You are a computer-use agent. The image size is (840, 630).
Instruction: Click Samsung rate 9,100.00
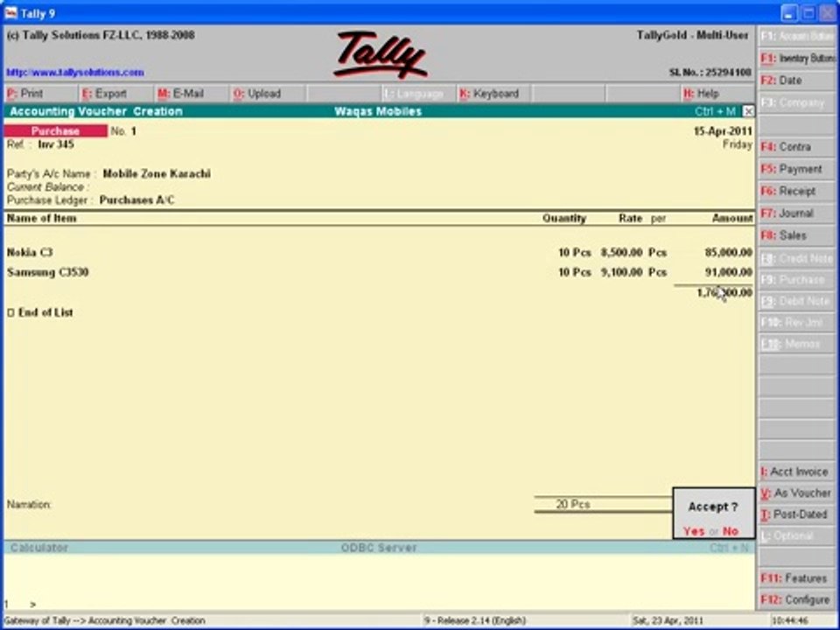[x=621, y=272]
